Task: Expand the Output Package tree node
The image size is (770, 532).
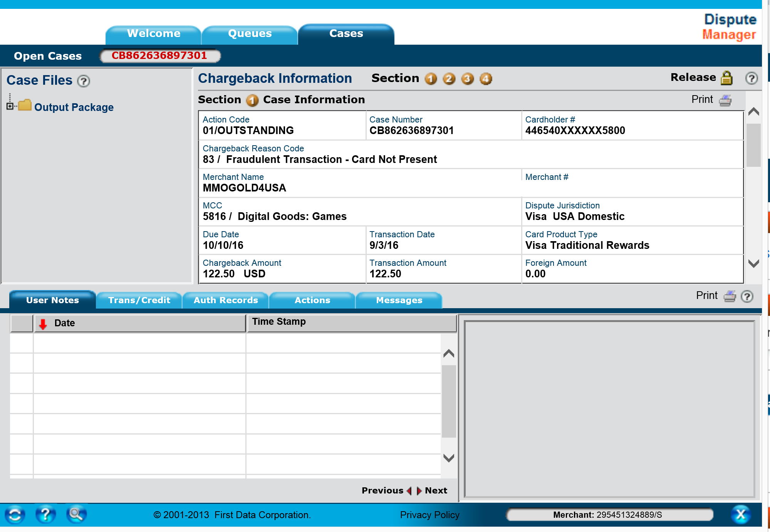Action: 10,106
